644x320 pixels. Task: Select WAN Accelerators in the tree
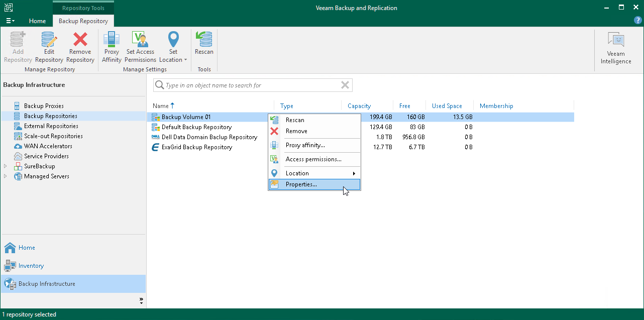(x=48, y=146)
